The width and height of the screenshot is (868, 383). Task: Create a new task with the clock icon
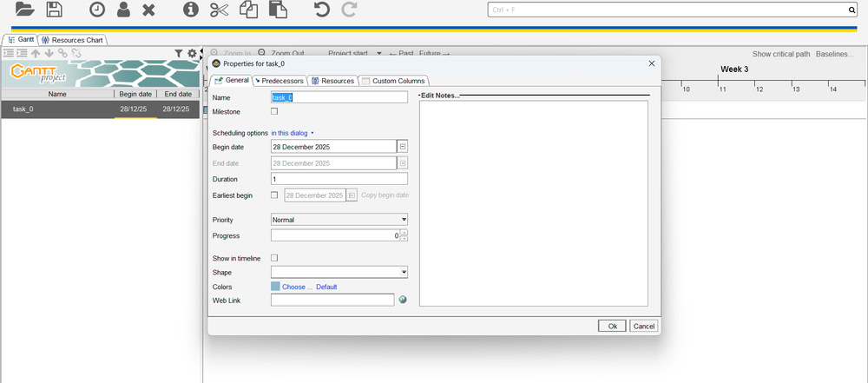97,10
